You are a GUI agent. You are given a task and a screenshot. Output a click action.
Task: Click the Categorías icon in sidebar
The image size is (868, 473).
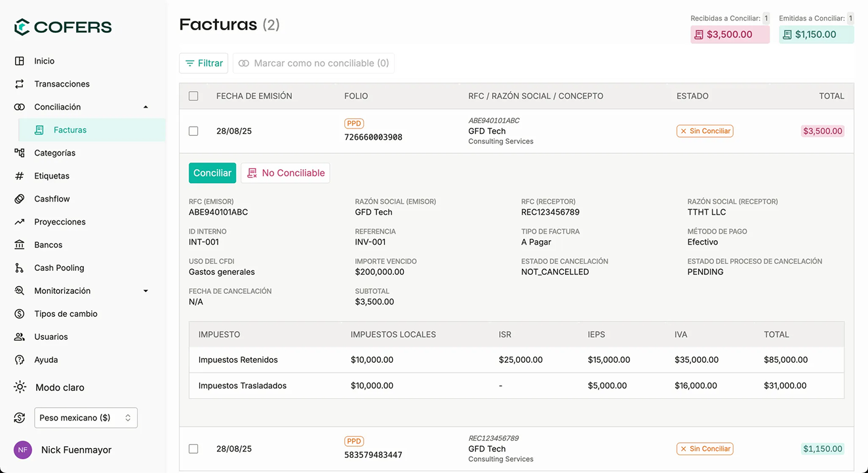point(20,153)
